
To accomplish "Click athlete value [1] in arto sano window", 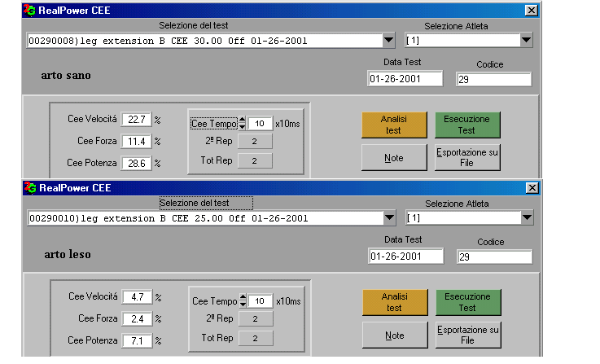I will pyautogui.click(x=413, y=40).
